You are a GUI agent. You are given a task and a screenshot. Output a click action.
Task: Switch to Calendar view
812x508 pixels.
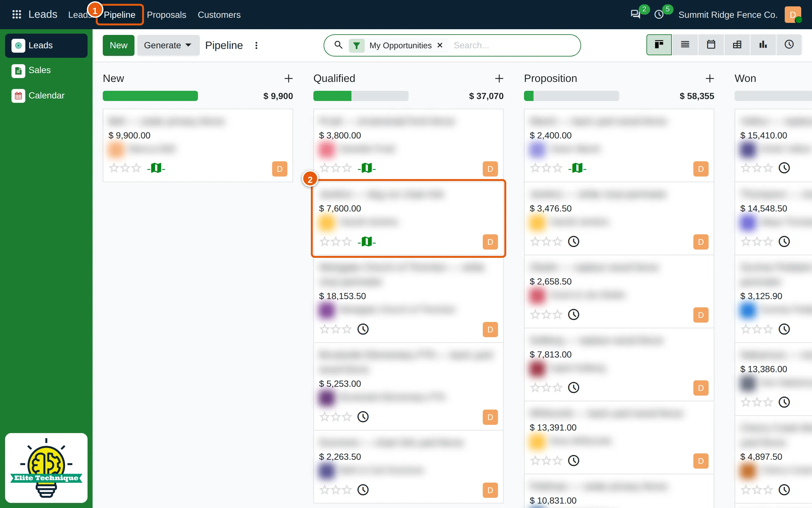pos(711,45)
